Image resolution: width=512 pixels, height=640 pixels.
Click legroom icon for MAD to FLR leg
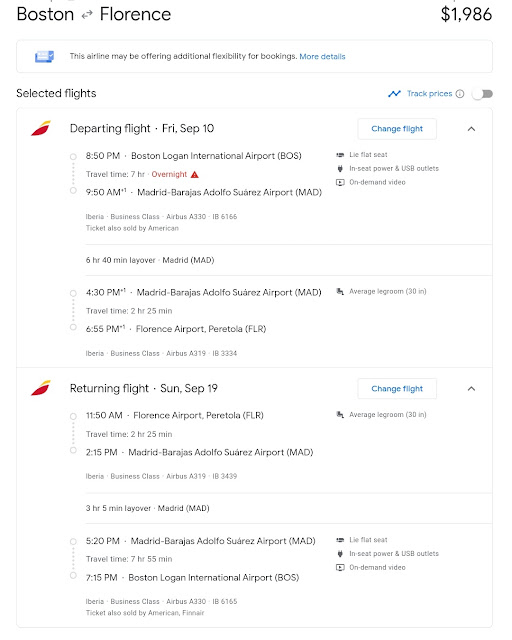pyautogui.click(x=340, y=291)
